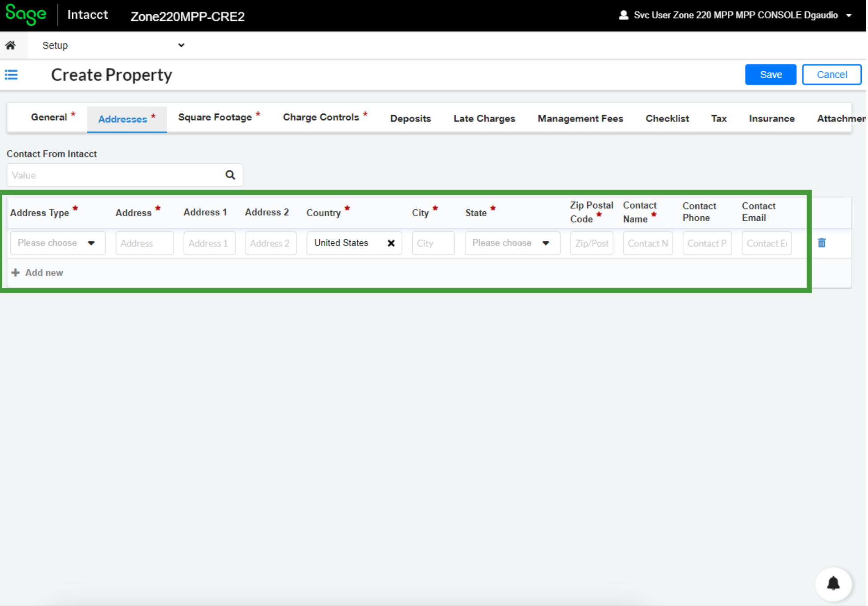Click the Create Property heading

tap(112, 75)
